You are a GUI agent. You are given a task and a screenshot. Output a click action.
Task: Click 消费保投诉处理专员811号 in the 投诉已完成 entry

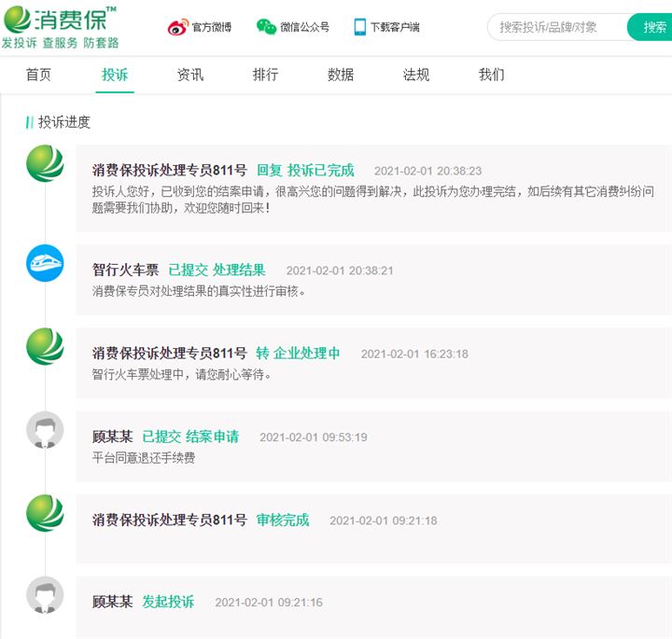coord(170,171)
